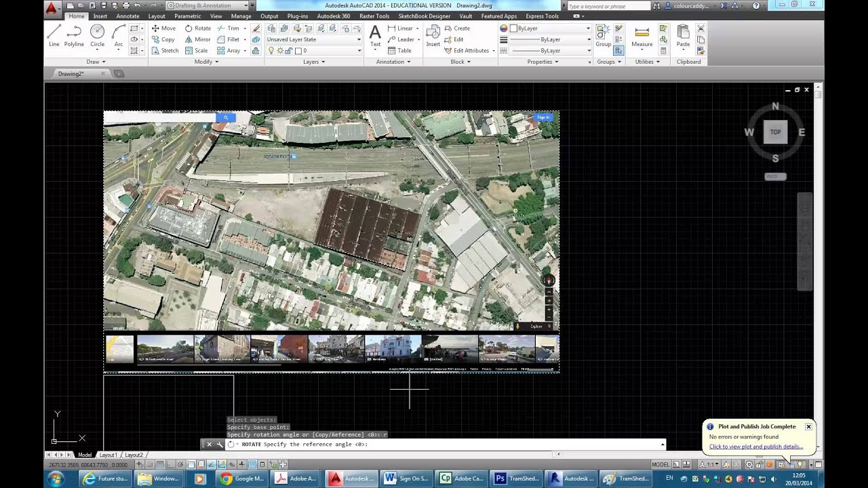
Task: Click the Cut clipboard icon
Action: [x=701, y=28]
